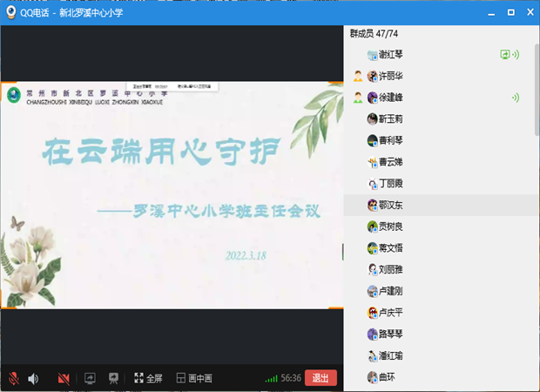Maximize the QQ电话 window

[511, 12]
